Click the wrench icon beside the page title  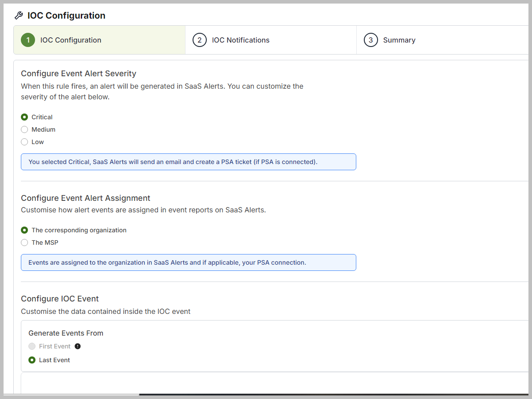(19, 16)
